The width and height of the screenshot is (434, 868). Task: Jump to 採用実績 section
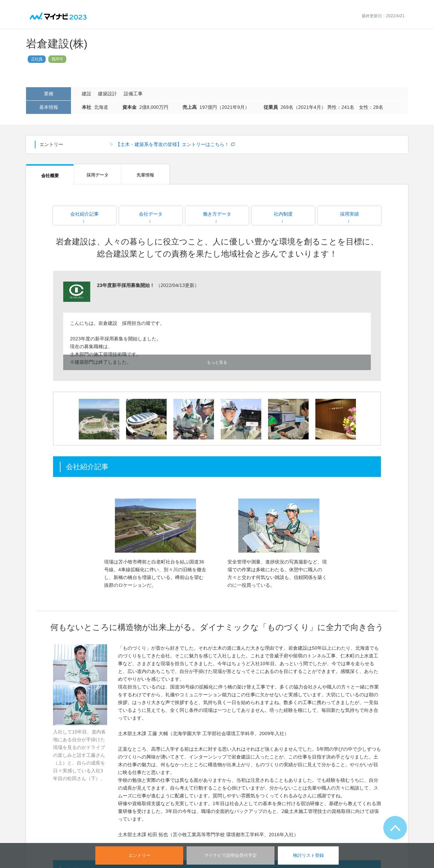point(349,216)
